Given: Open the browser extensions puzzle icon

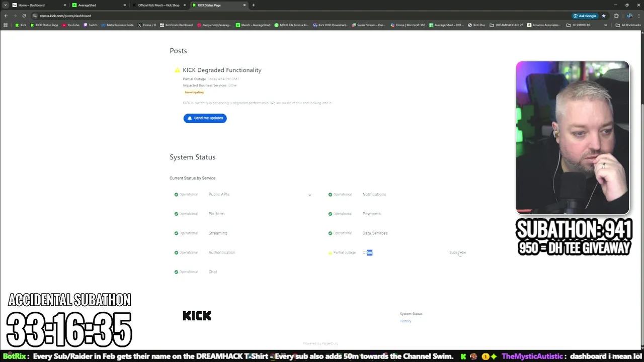Looking at the screenshot, I should (616, 16).
